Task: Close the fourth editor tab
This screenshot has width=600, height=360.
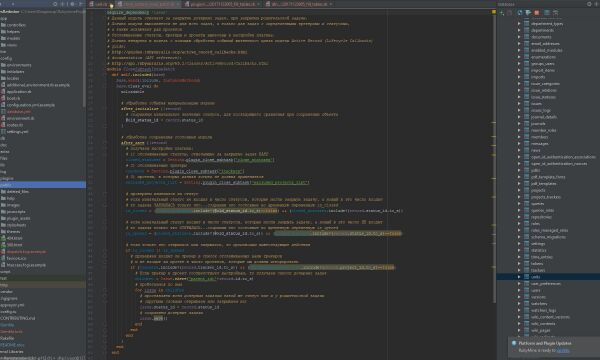Action: pos(331,4)
